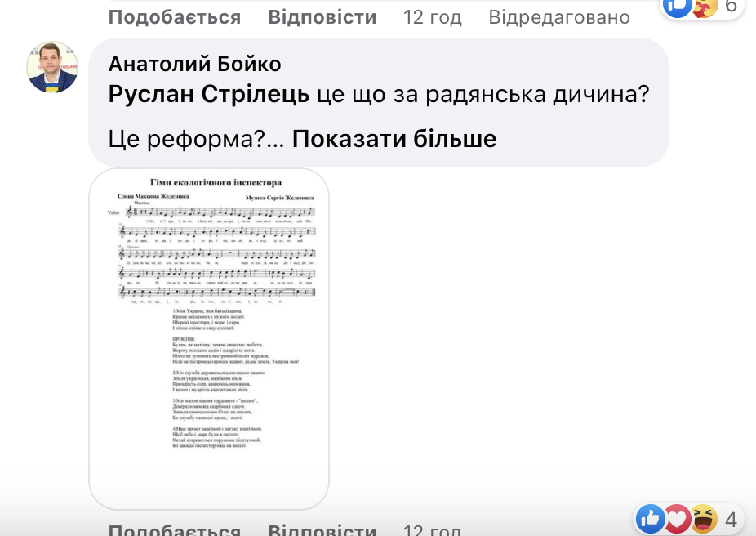Click the blue like reaction icon below the image
The width and height of the screenshot is (756, 536).
click(x=649, y=518)
